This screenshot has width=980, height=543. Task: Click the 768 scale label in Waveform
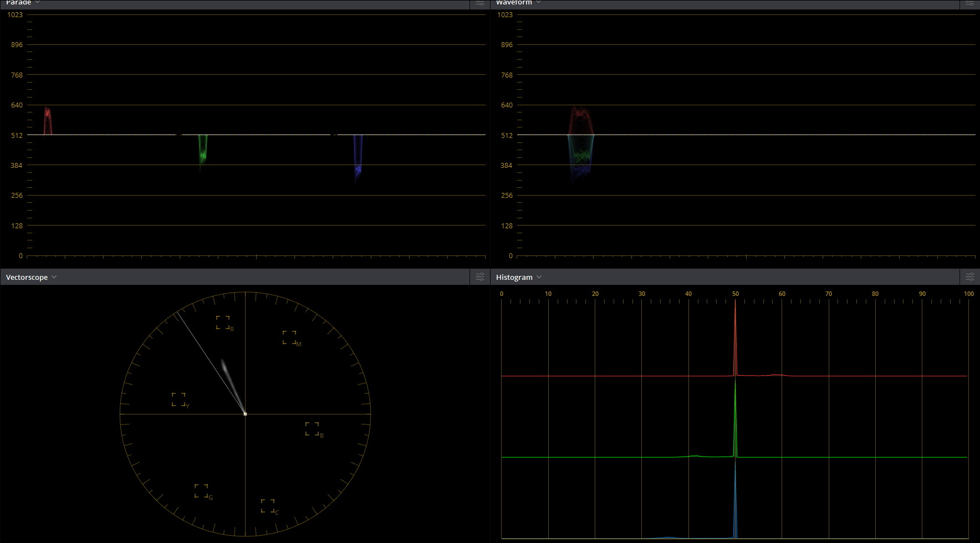pyautogui.click(x=507, y=75)
